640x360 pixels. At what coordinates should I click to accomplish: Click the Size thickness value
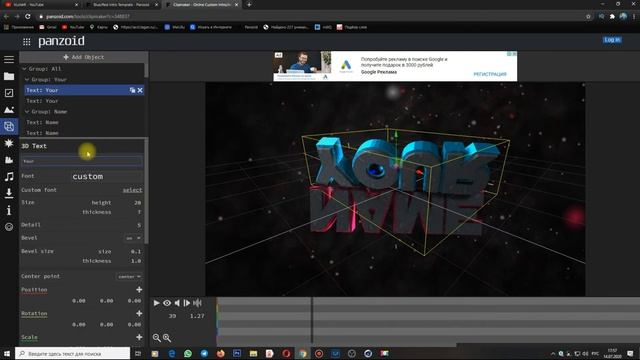point(139,212)
